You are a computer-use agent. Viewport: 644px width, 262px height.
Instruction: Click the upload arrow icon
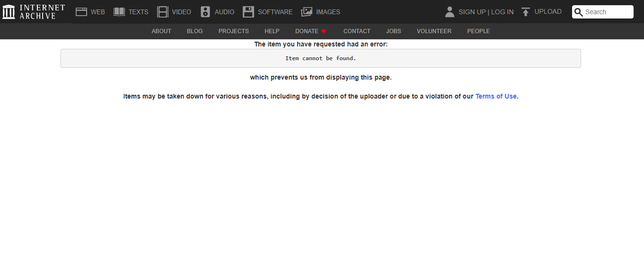pyautogui.click(x=526, y=12)
